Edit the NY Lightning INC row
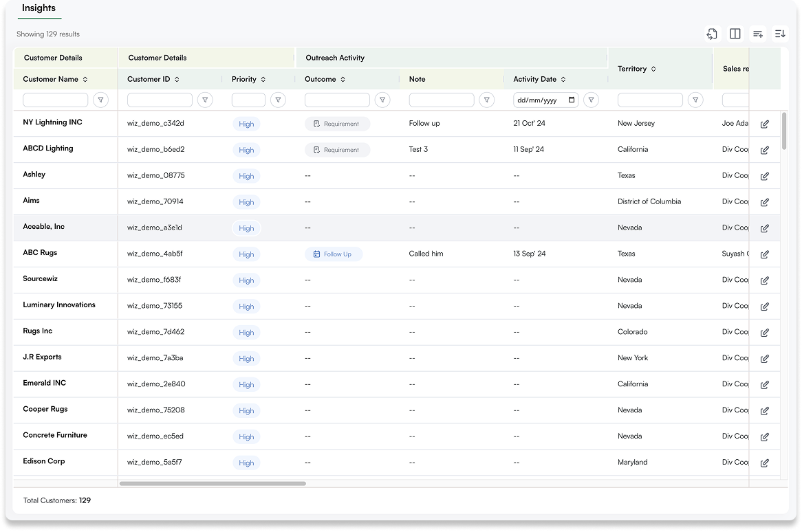This screenshot has width=802, height=532. (764, 124)
